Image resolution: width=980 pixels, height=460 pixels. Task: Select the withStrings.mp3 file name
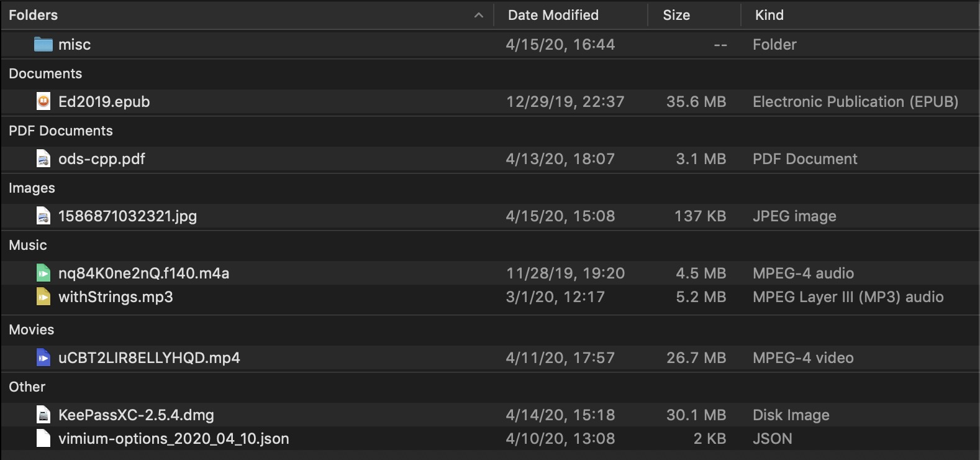coord(116,297)
